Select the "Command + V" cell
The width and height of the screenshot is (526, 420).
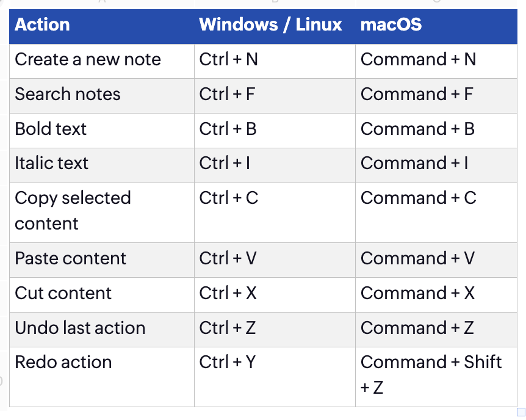pos(417,258)
